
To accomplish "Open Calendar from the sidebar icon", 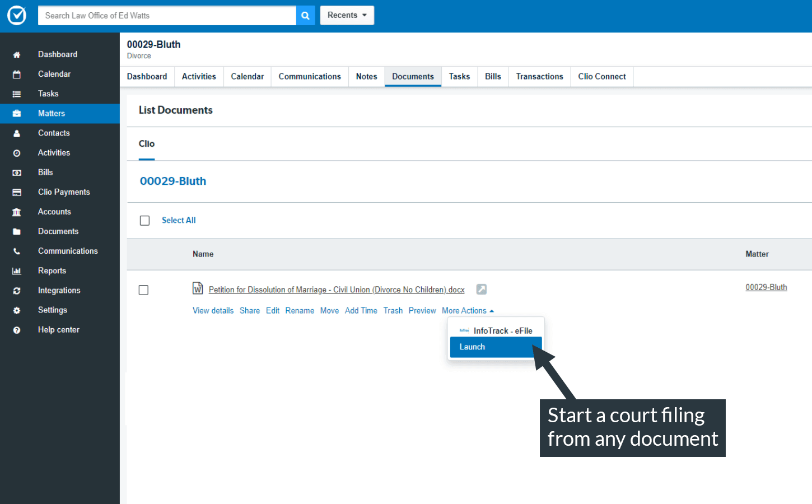I will point(17,74).
